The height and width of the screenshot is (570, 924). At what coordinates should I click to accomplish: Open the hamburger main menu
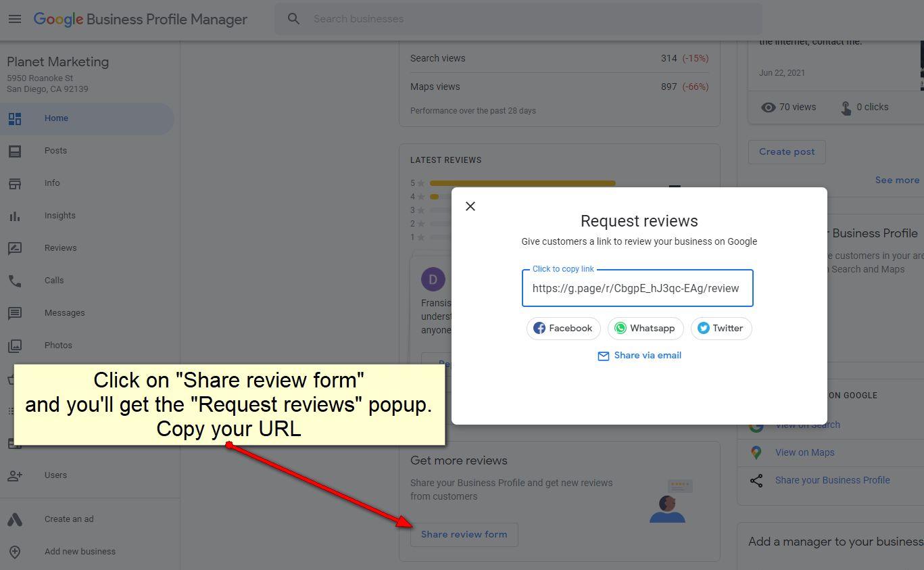(15, 19)
